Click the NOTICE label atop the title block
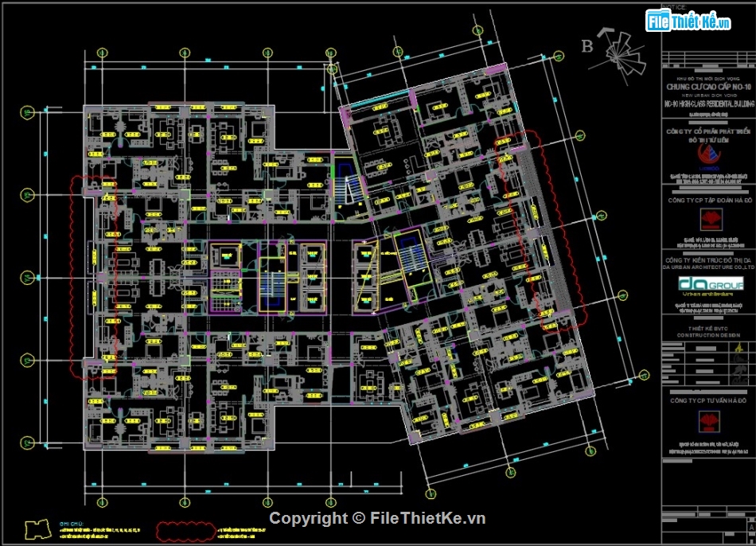This screenshot has height=546, width=756. pos(673,5)
